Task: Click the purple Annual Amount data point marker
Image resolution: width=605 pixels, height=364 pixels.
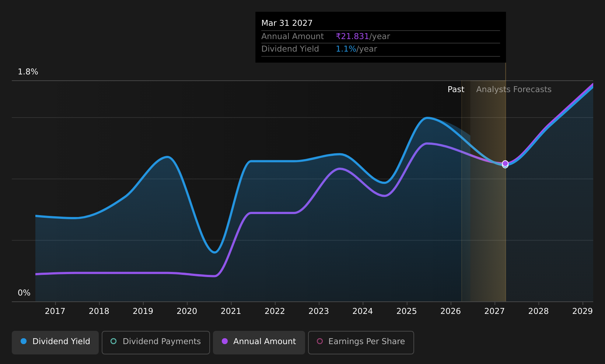Action: (x=505, y=163)
